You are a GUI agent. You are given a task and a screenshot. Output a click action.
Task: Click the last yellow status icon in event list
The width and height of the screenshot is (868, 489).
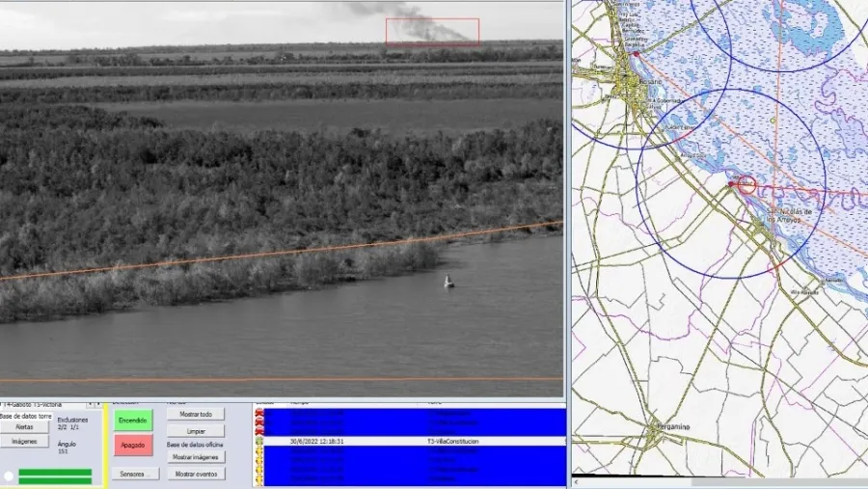tap(259, 478)
